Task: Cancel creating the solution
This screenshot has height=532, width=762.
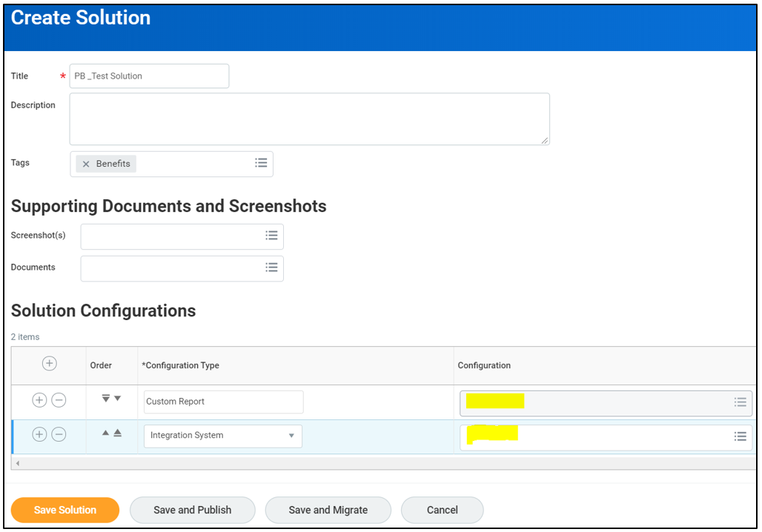Action: pos(442,510)
